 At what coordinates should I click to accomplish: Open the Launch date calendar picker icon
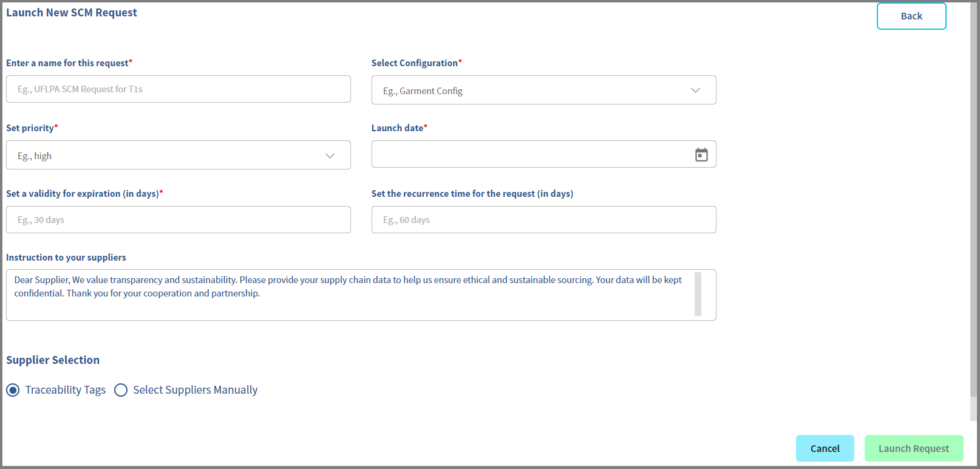click(x=701, y=155)
